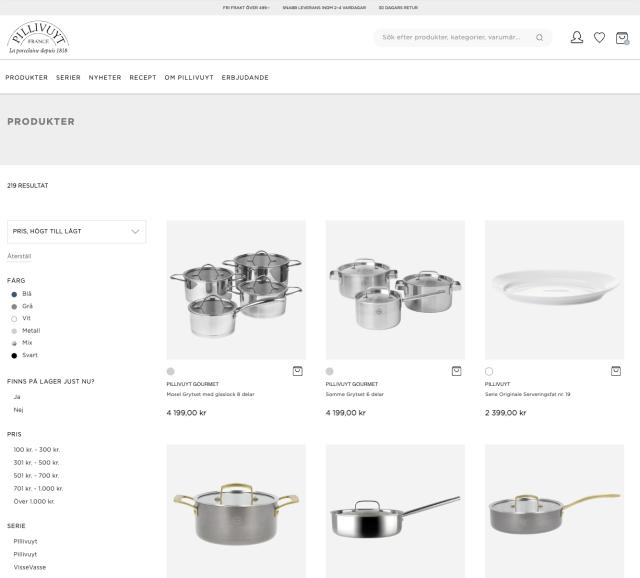Click the search magnifier icon
Screen dimensions: 640x578
point(539,38)
